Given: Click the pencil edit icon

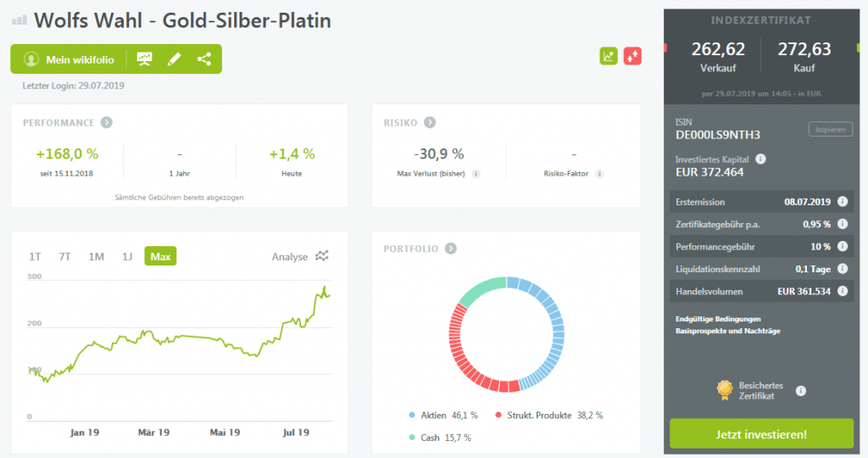Looking at the screenshot, I should (x=174, y=59).
